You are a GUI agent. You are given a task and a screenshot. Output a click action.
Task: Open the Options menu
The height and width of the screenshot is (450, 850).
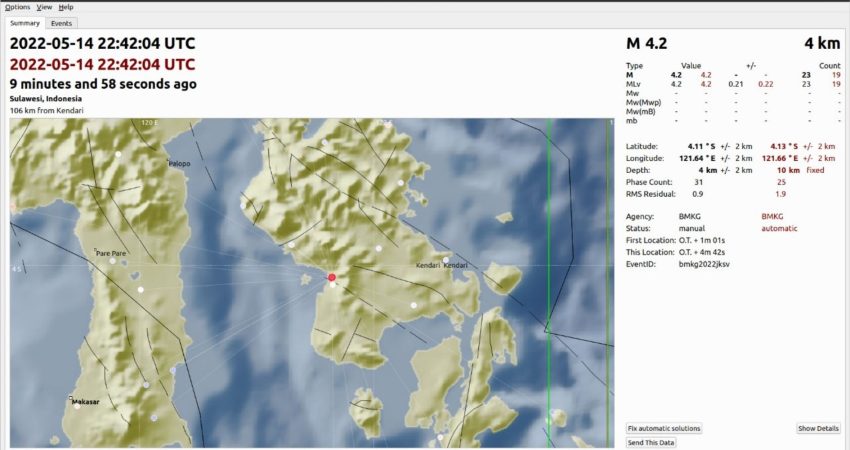17,7
